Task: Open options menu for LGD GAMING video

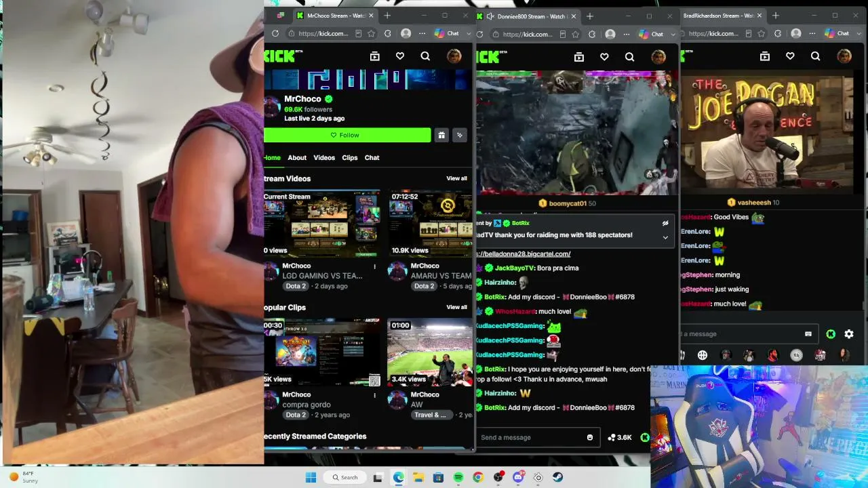Action: 375,266
